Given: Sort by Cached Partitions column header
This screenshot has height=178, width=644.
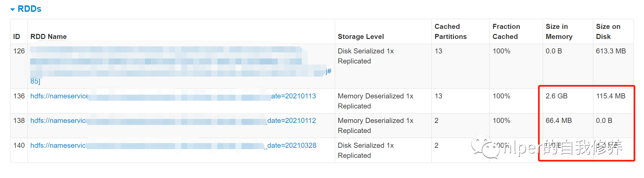Looking at the screenshot, I should pos(450,32).
